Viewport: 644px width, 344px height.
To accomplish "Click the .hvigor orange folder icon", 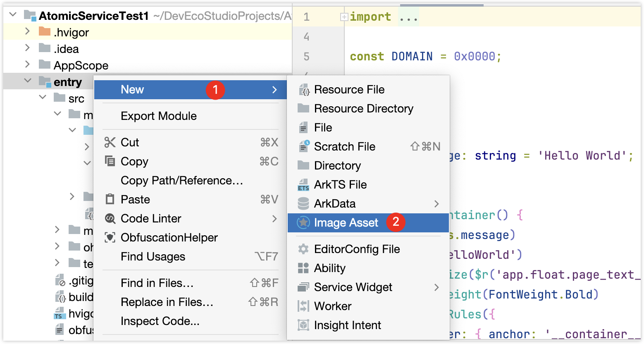I will point(45,31).
